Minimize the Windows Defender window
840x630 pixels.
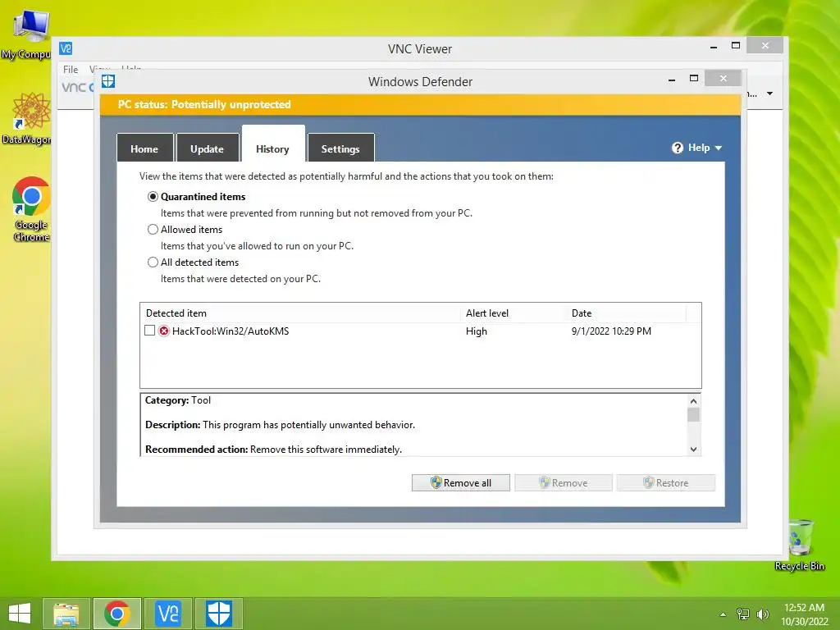coord(672,80)
